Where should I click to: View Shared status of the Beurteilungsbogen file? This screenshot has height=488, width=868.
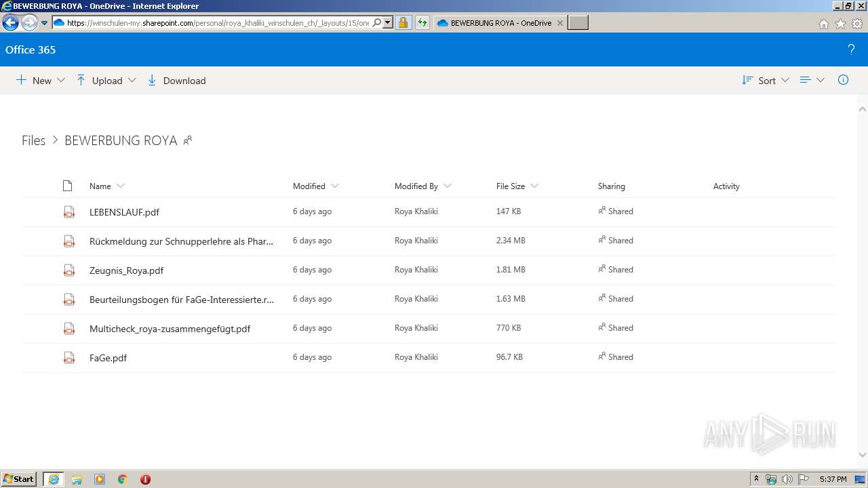(x=616, y=299)
